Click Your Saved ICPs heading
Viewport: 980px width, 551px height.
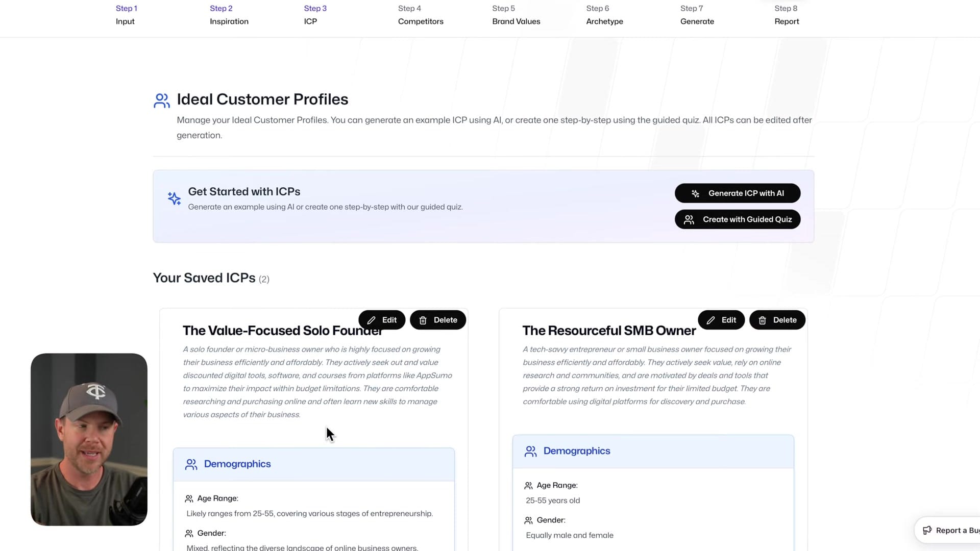pos(211,278)
